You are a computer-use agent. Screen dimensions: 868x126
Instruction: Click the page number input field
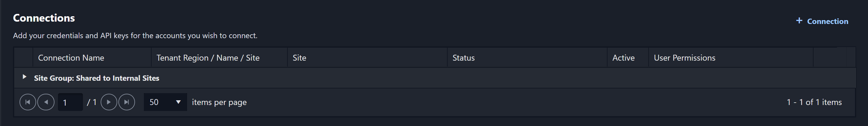70,102
